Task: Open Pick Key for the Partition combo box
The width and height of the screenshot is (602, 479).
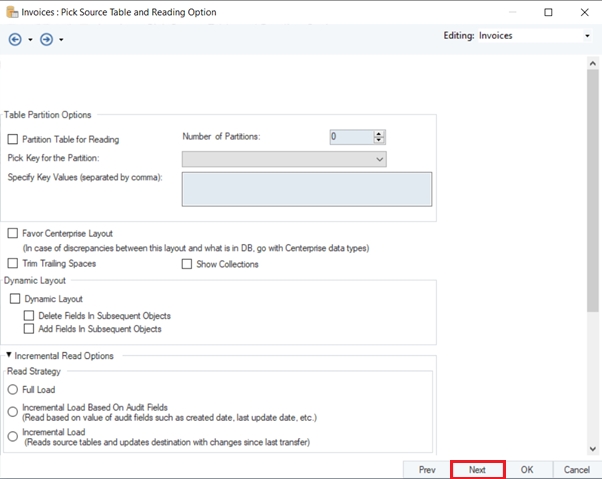Action: (284, 159)
